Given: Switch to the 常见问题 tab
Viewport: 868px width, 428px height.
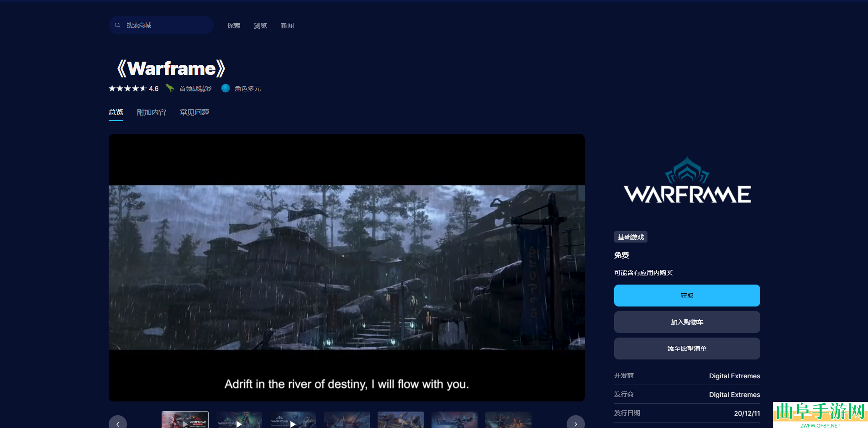Looking at the screenshot, I should coord(195,112).
